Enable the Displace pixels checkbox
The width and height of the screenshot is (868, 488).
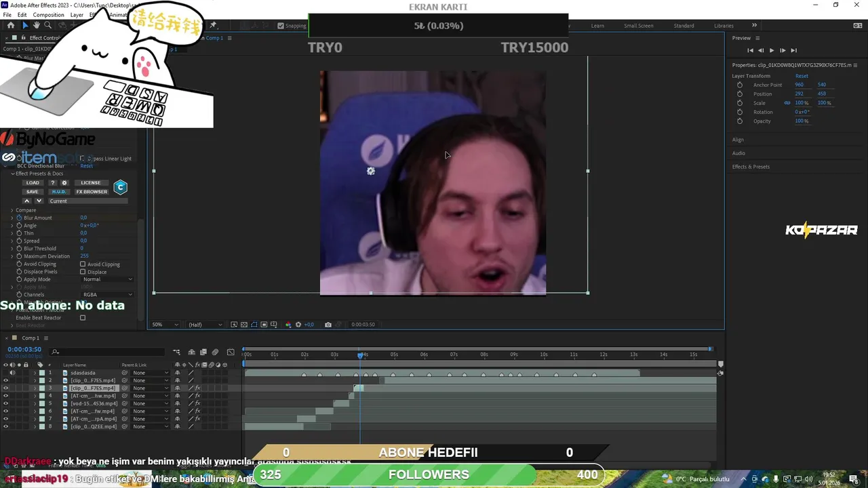tap(83, 272)
